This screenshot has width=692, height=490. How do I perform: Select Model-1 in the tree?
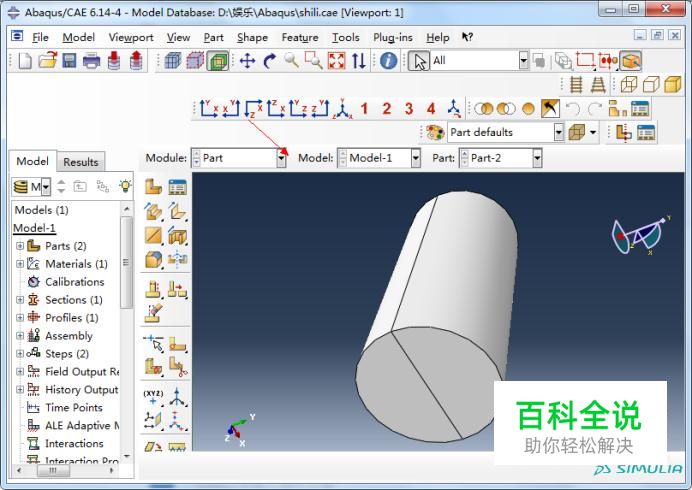(34, 228)
